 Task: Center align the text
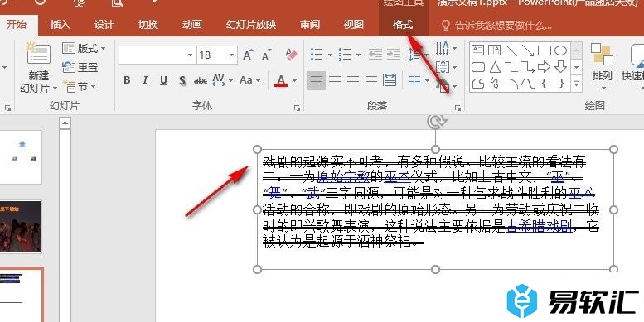tap(335, 80)
